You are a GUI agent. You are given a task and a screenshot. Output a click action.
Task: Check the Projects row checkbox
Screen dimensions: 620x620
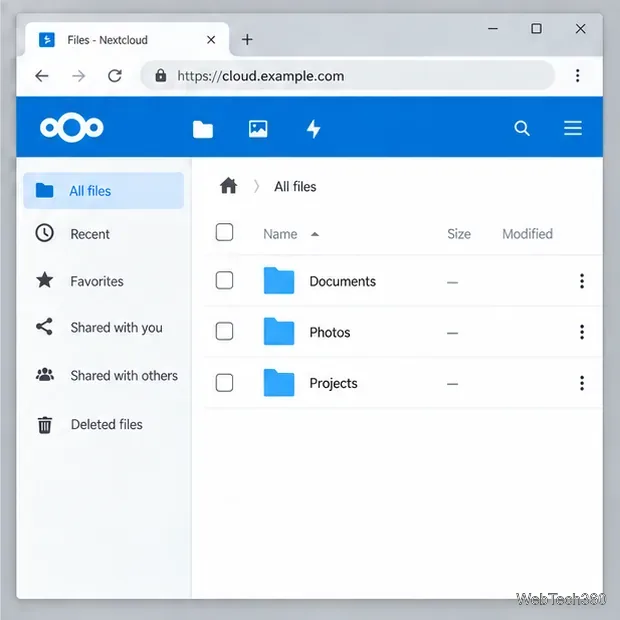224,382
